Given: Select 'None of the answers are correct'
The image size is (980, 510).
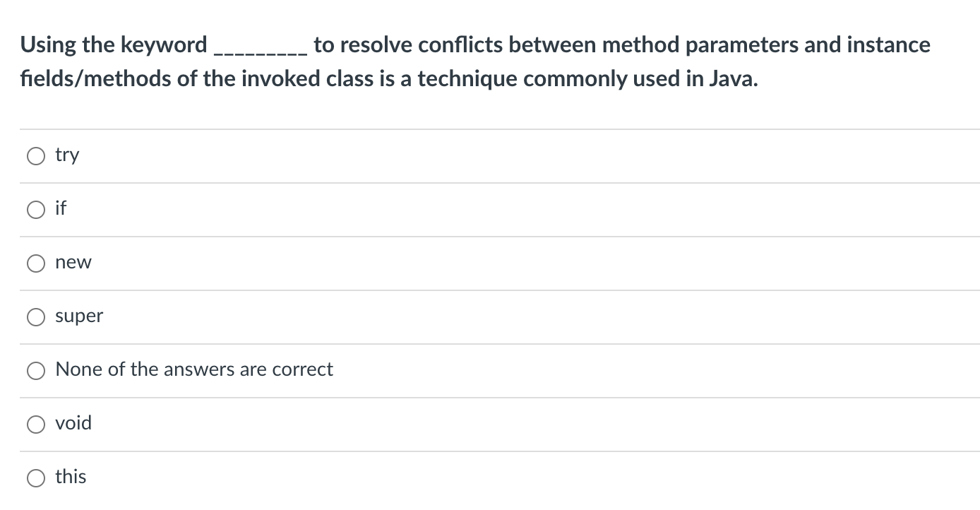Looking at the screenshot, I should pyautogui.click(x=36, y=369).
